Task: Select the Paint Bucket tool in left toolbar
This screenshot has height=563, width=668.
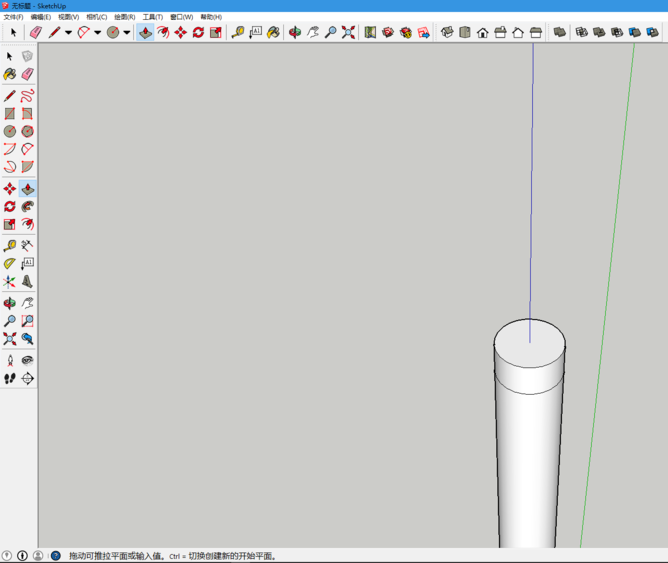Action: click(x=10, y=74)
